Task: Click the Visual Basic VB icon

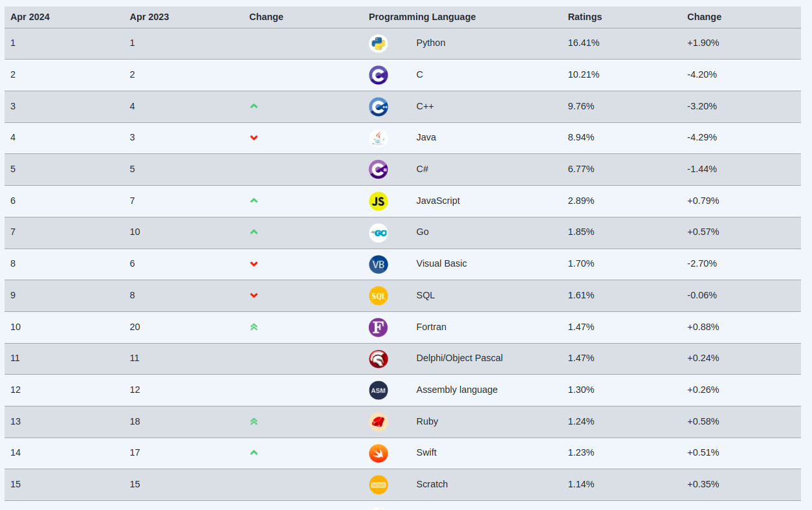Action: [379, 264]
